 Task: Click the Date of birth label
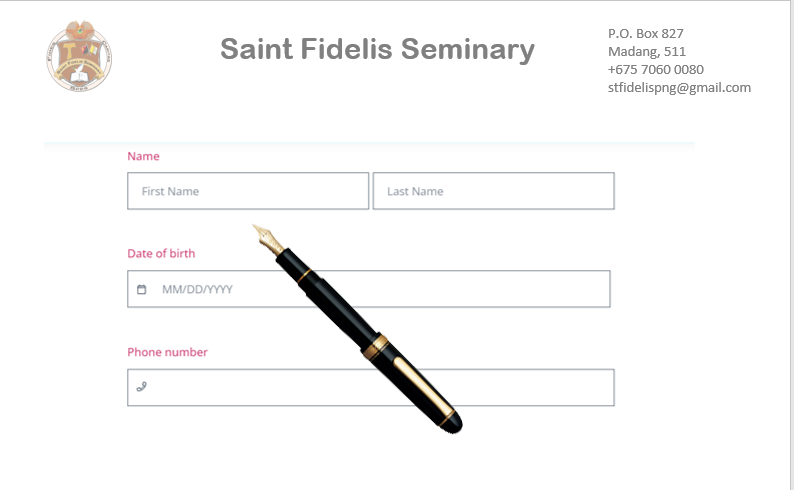pos(161,254)
